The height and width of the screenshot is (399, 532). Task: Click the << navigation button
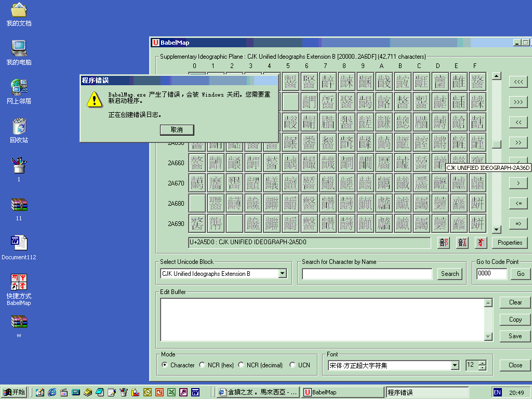coord(518,122)
